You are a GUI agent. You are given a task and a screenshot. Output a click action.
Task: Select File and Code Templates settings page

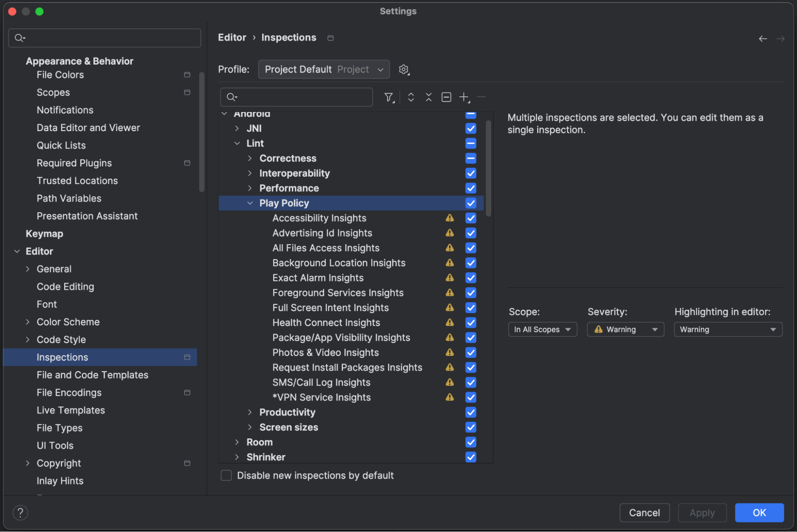(92, 375)
